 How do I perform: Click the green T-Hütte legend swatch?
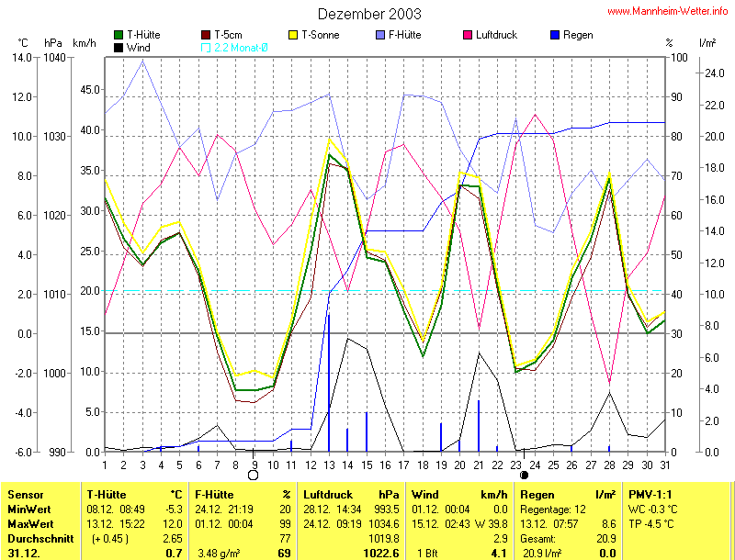pos(119,35)
